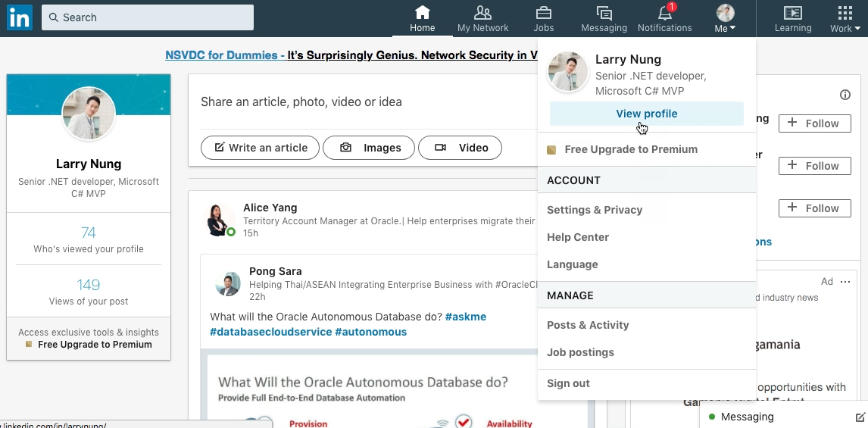This screenshot has width=868, height=428.
Task: Click Write an article button
Action: 261,148
